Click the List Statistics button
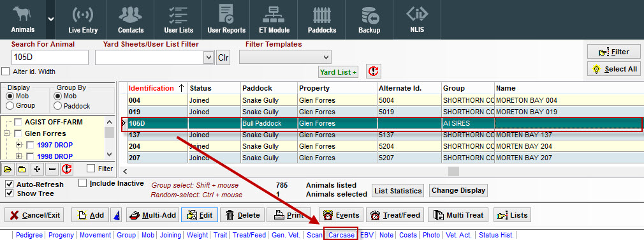644x240 pixels. (398, 191)
